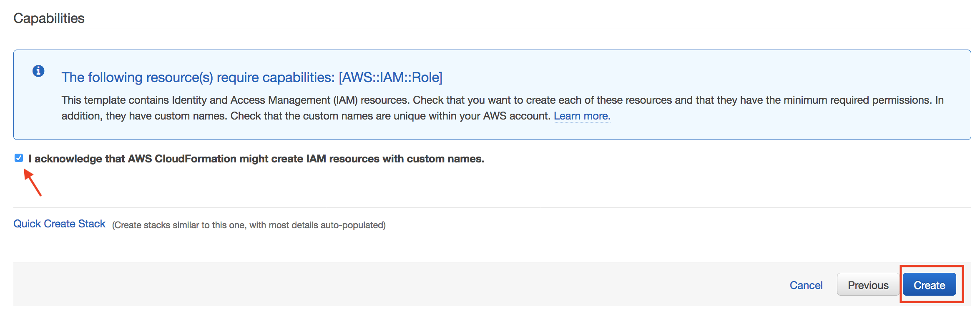Screen dimensions: 980x309
Task: Tick the IAM acknowledgement checkbox
Action: pyautogui.click(x=19, y=158)
